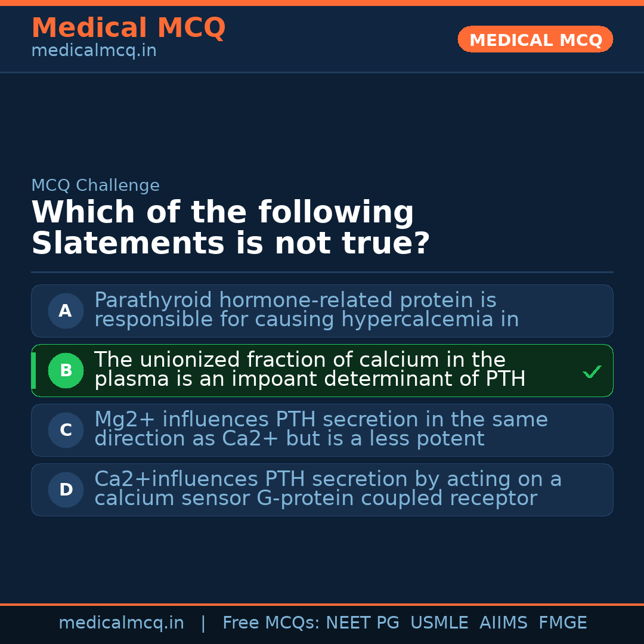Screen dimensions: 644x644
Task: Click the Medical MCQ orange title logo
Action: tap(128, 28)
